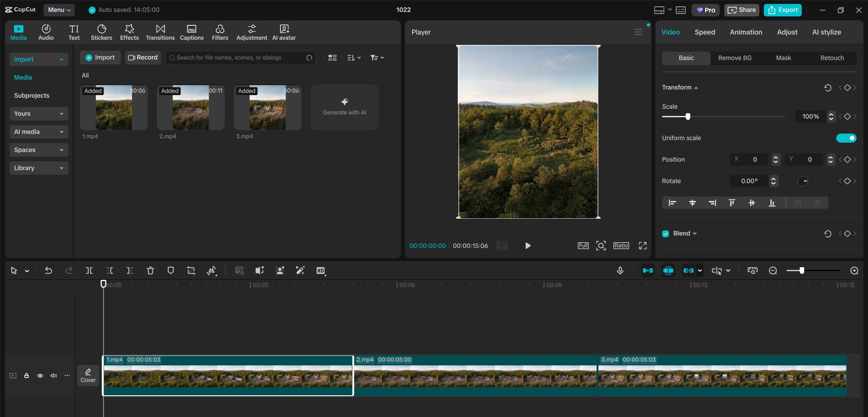Viewport: 868px width, 417px height.
Task: Hide the video track with the eye icon
Action: (x=40, y=376)
